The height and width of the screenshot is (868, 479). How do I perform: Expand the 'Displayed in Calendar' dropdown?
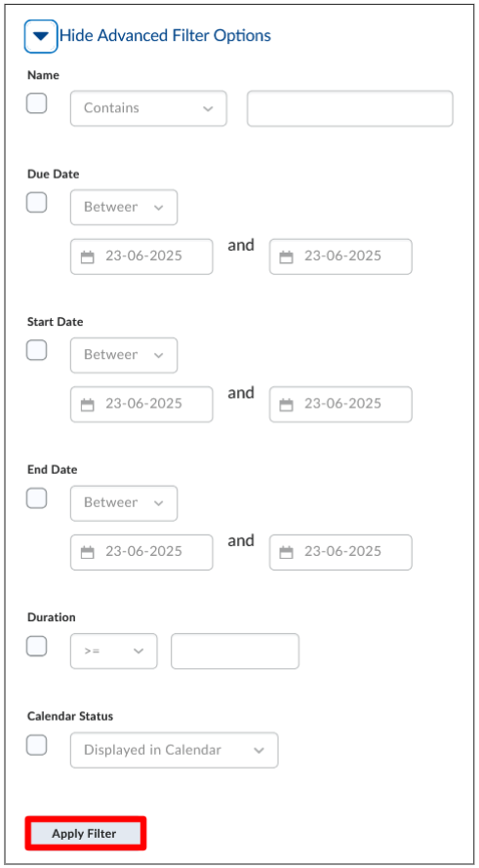tap(175, 750)
